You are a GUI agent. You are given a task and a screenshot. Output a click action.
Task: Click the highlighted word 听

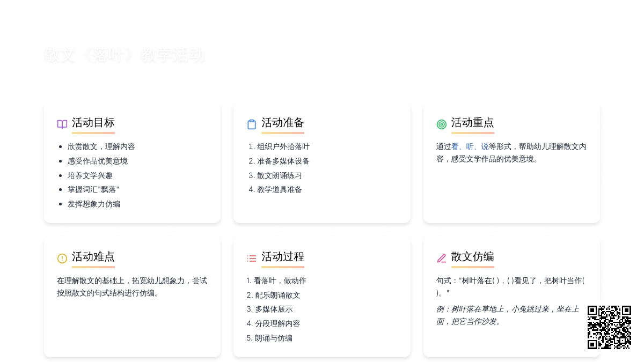[x=470, y=146]
